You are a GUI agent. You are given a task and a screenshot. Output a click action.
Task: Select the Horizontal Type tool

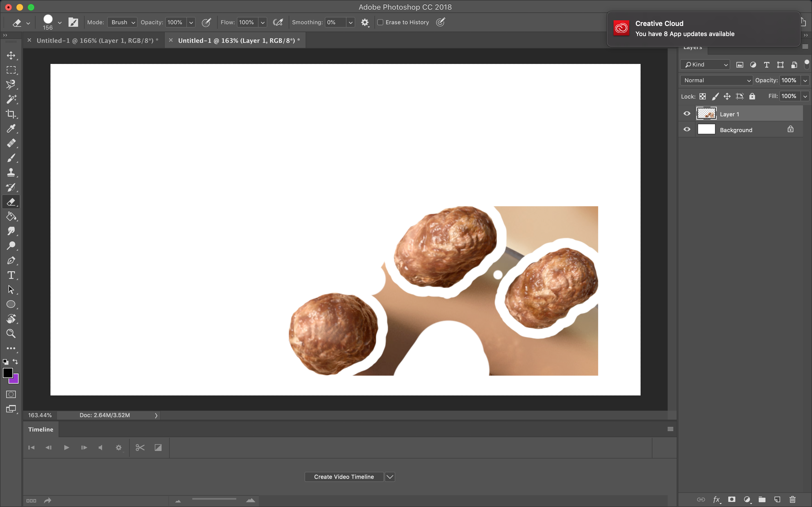[11, 275]
